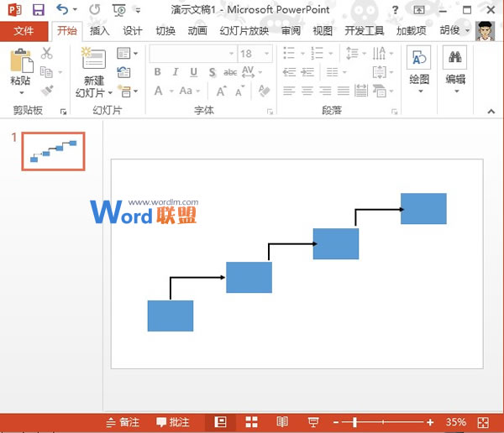
Task: Click the Save icon in quick access toolbar
Action: pos(39,10)
